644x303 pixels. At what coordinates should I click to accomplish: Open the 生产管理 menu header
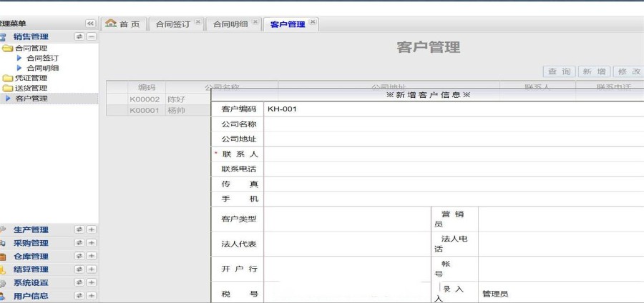31,230
